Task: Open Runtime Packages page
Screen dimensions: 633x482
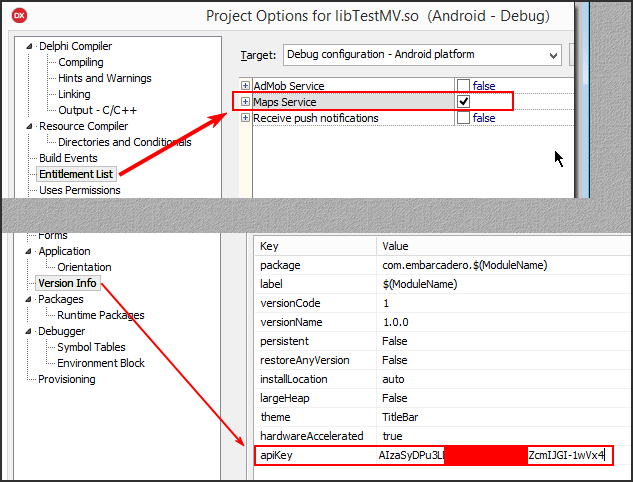Action: pyautogui.click(x=101, y=315)
